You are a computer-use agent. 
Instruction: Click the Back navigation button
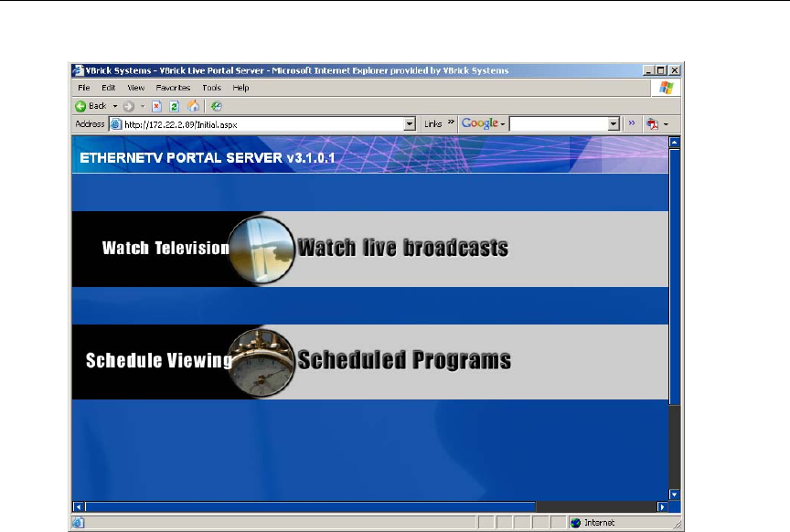click(x=91, y=106)
